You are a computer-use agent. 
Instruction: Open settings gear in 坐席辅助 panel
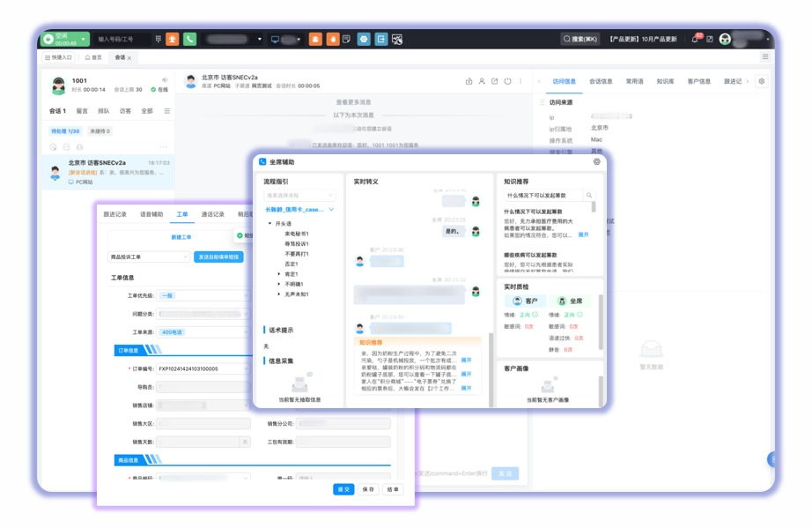(x=596, y=162)
